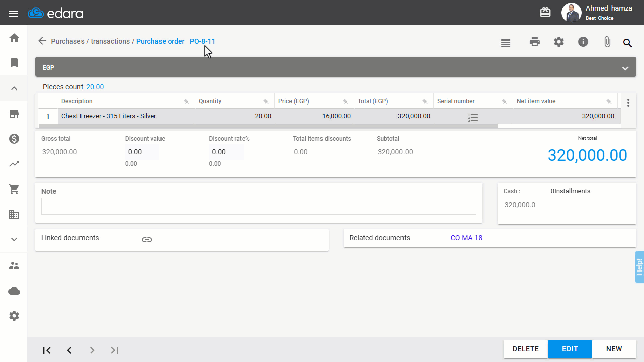Open bookmarks in the sidebar
Image resolution: width=644 pixels, height=362 pixels.
click(14, 63)
